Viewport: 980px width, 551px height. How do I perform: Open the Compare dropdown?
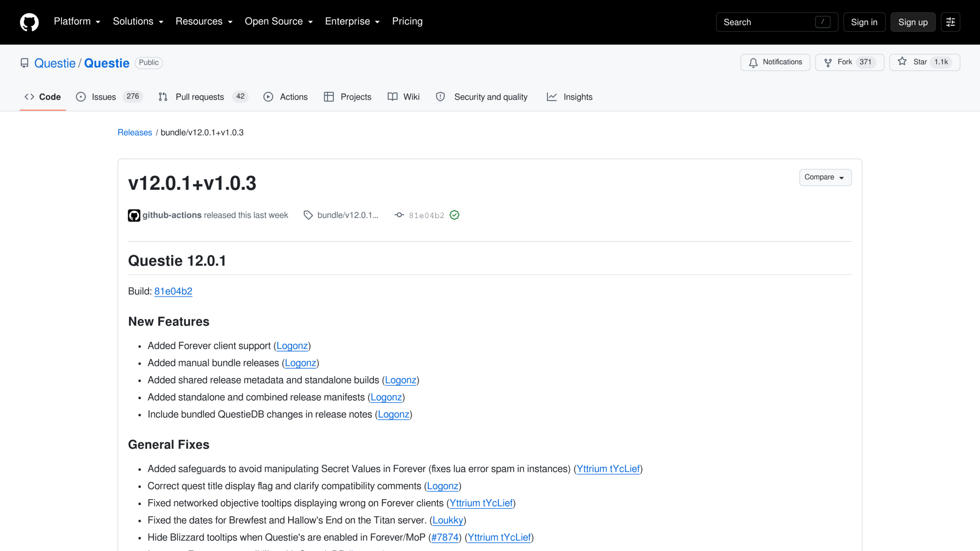pyautogui.click(x=825, y=177)
